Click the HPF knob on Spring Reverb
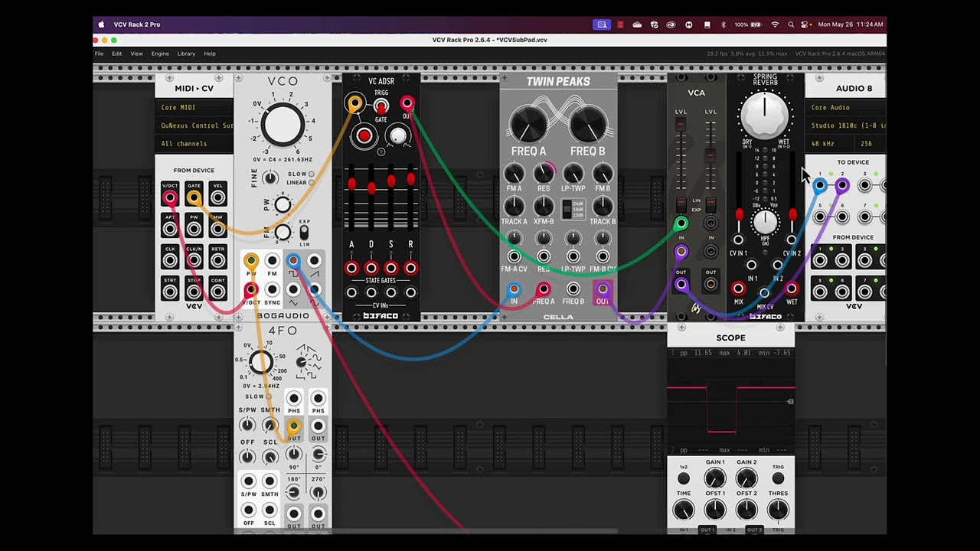Viewport: 980px width, 551px height. pyautogui.click(x=764, y=223)
